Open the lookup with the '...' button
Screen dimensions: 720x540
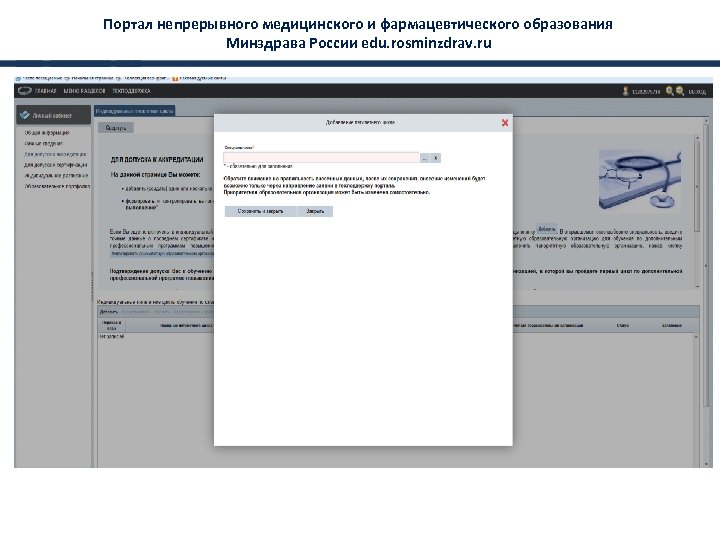point(424,158)
